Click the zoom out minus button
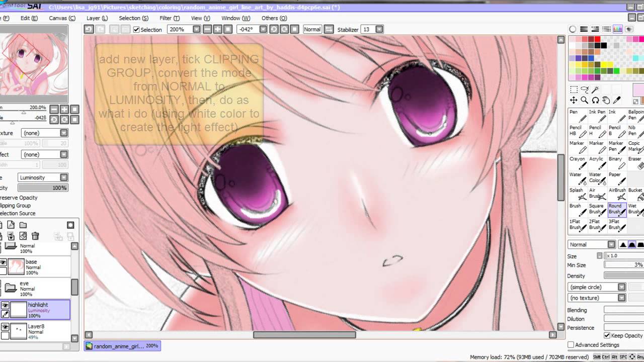644x362 pixels. pyautogui.click(x=207, y=30)
